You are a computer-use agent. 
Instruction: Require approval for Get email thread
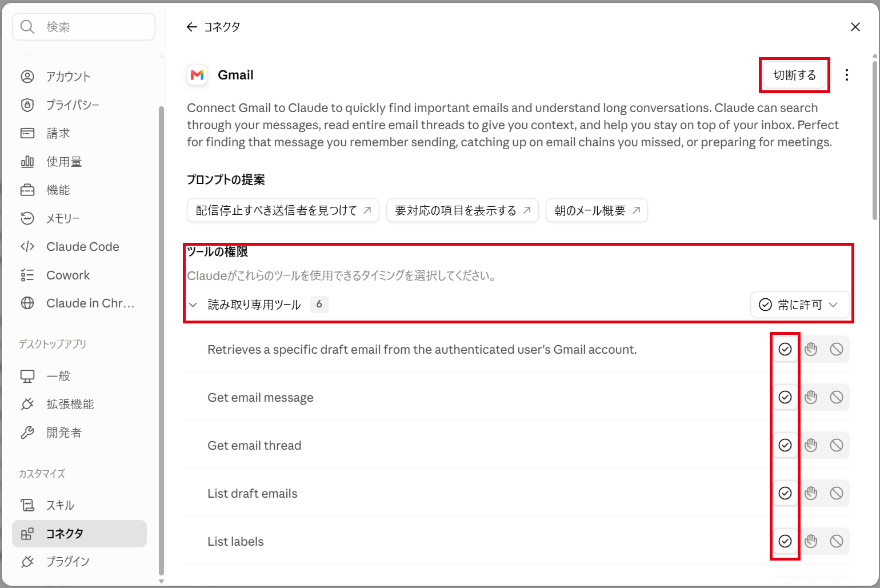click(811, 445)
